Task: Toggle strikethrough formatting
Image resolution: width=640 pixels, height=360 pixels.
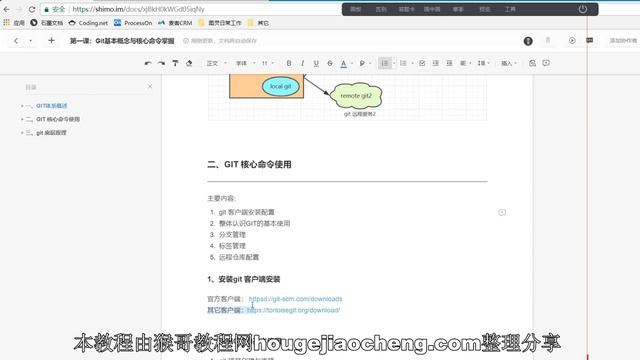Action: (x=330, y=63)
